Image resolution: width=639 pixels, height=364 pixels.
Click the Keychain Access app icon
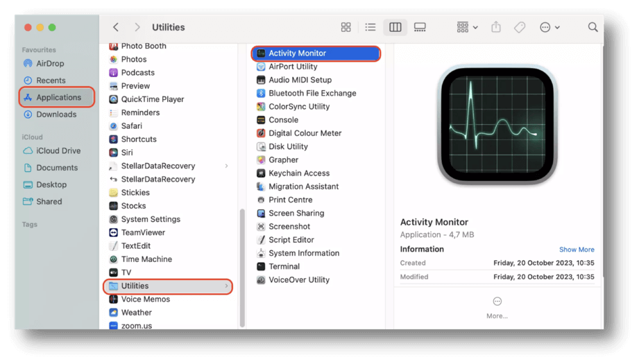point(261,173)
